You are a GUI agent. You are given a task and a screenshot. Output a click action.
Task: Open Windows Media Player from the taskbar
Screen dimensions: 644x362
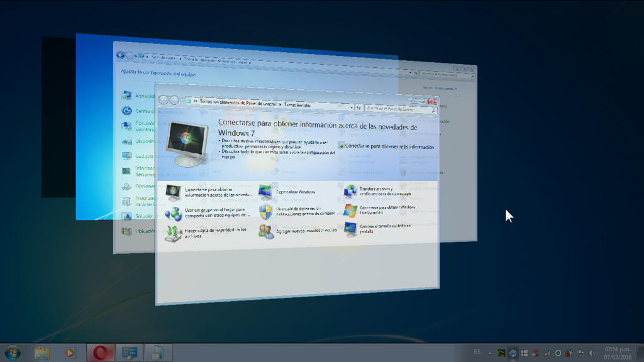click(70, 353)
